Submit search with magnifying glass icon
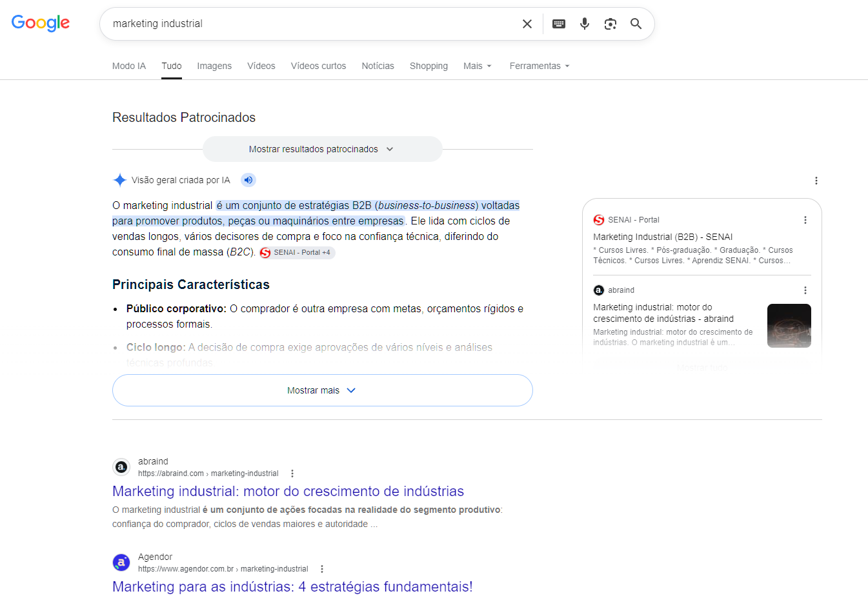This screenshot has width=868, height=598. (636, 24)
